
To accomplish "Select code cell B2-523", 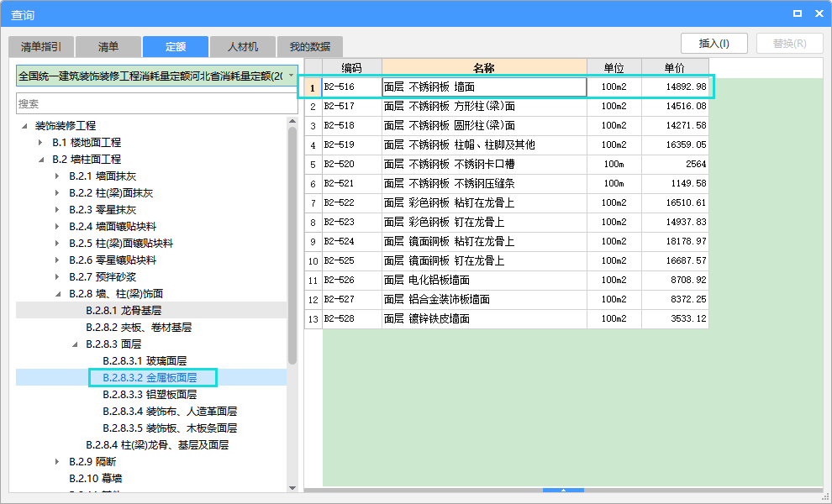I will [x=352, y=223].
